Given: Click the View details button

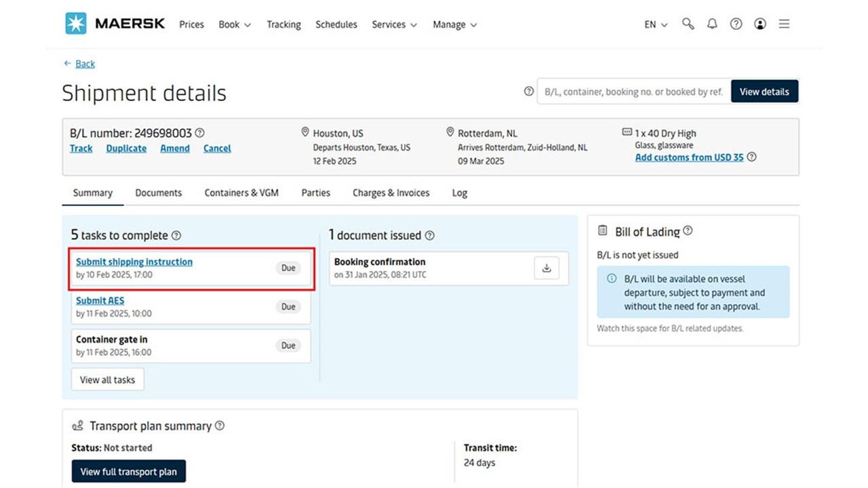Looking at the screenshot, I should point(764,91).
